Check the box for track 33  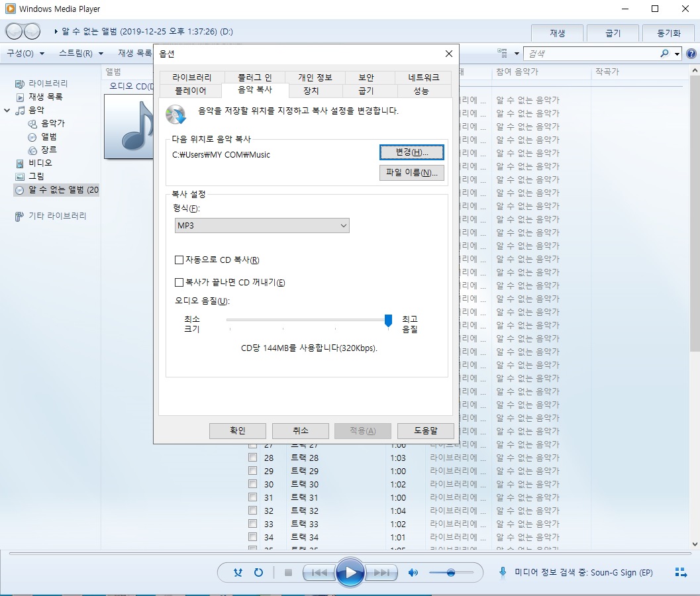point(253,523)
